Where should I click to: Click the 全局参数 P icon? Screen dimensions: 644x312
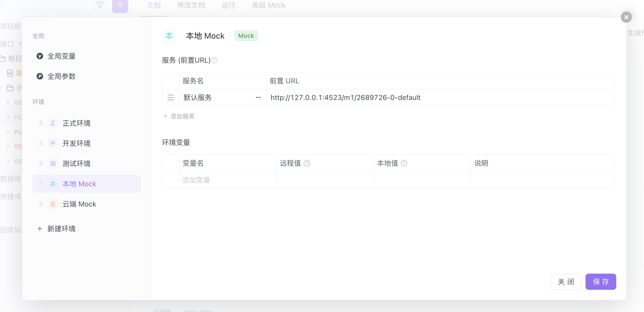pyautogui.click(x=40, y=76)
